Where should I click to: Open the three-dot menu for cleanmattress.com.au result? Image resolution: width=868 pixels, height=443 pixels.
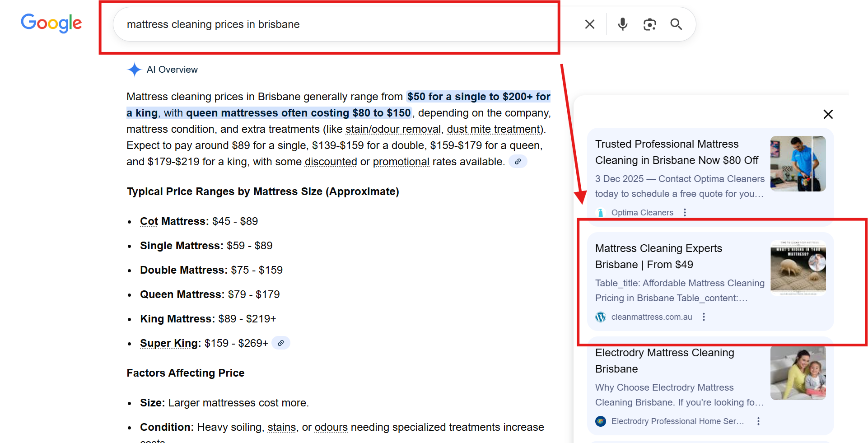(x=704, y=317)
